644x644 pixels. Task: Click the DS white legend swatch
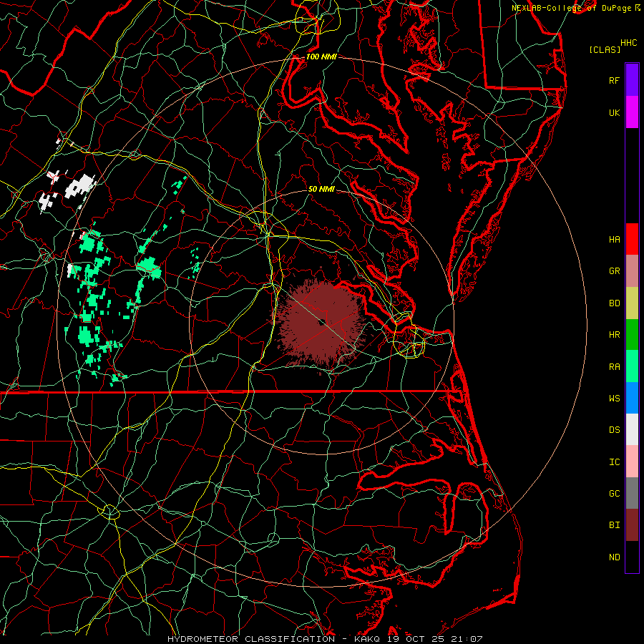point(632,429)
